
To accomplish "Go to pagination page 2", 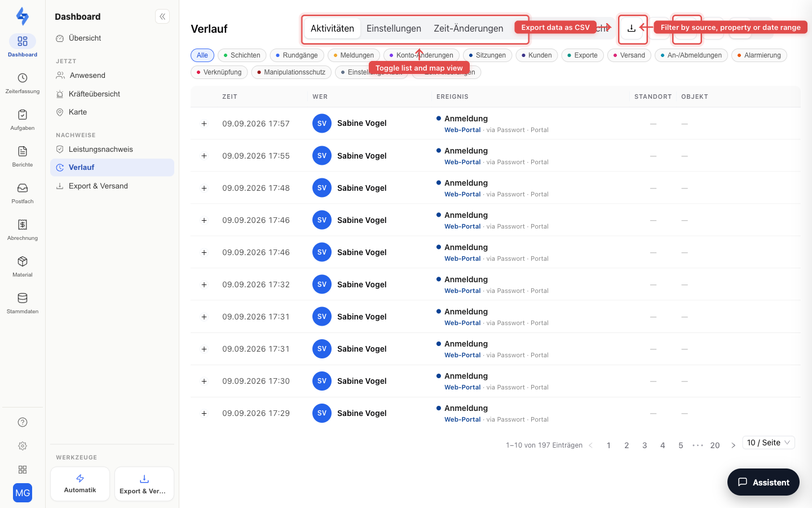I will click(x=626, y=445).
